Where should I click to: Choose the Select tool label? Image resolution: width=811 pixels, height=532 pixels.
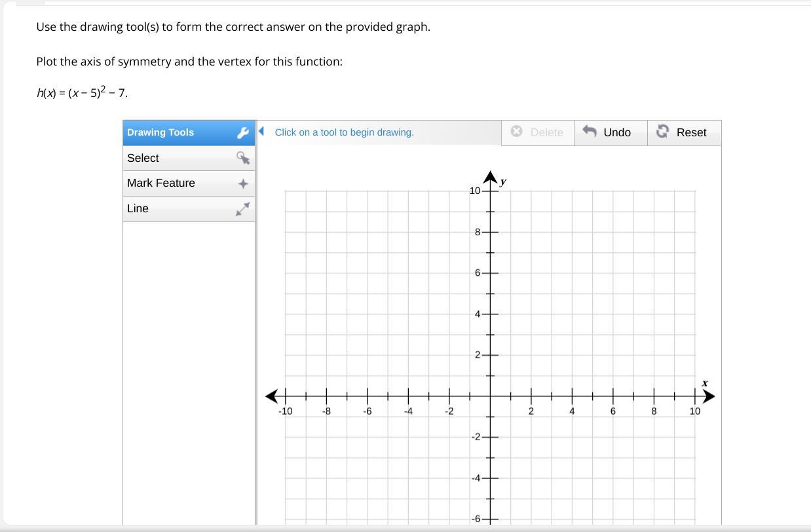tap(143, 158)
